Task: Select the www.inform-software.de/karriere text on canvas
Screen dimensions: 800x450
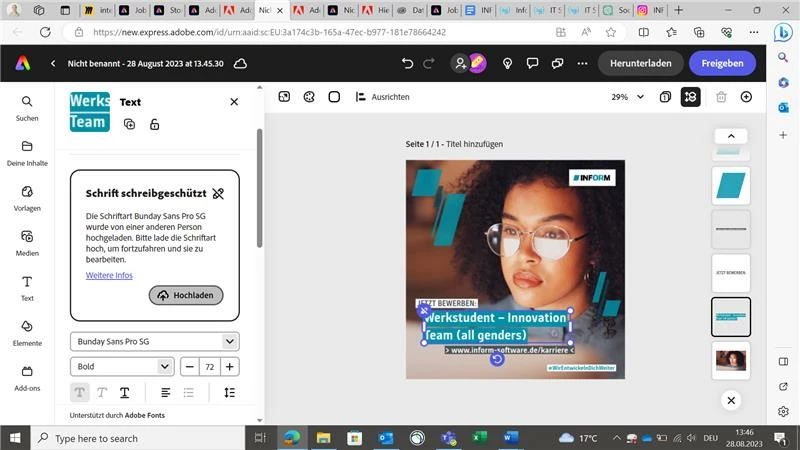Action: 509,350
